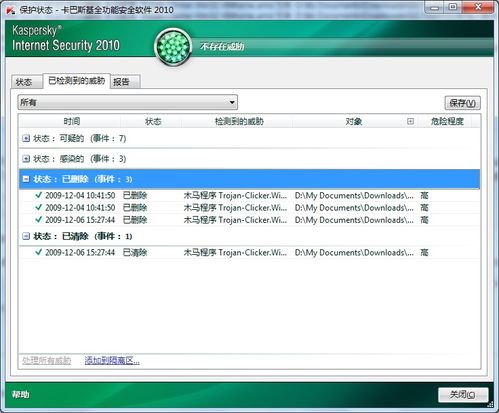
Task: Minimize the Kaspersky window
Action: click(434, 7)
